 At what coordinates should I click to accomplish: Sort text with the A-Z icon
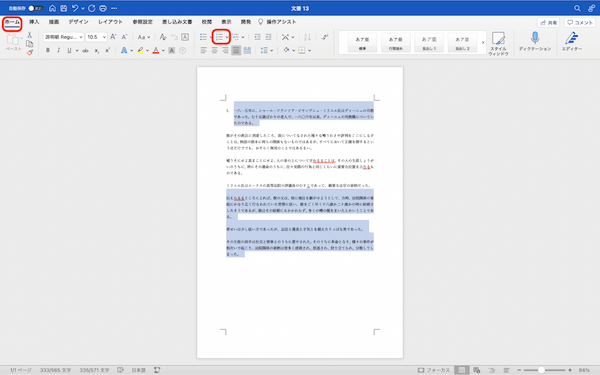[x=307, y=37]
